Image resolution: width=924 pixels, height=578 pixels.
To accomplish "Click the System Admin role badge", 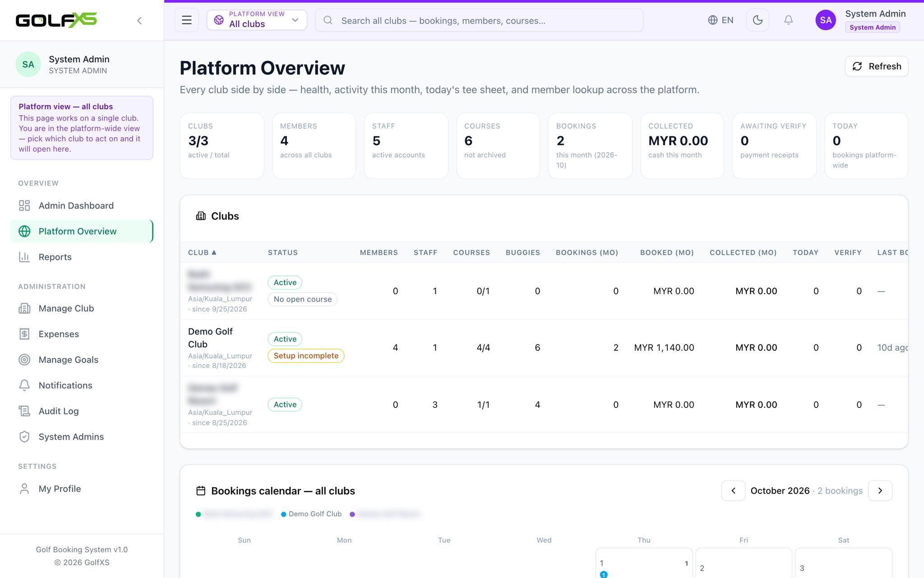I will point(873,27).
